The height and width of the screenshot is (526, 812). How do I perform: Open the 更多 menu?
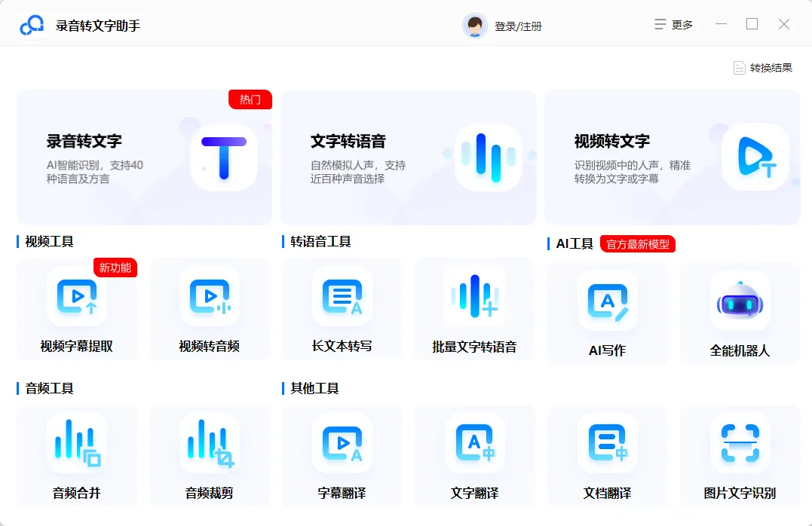pyautogui.click(x=673, y=25)
